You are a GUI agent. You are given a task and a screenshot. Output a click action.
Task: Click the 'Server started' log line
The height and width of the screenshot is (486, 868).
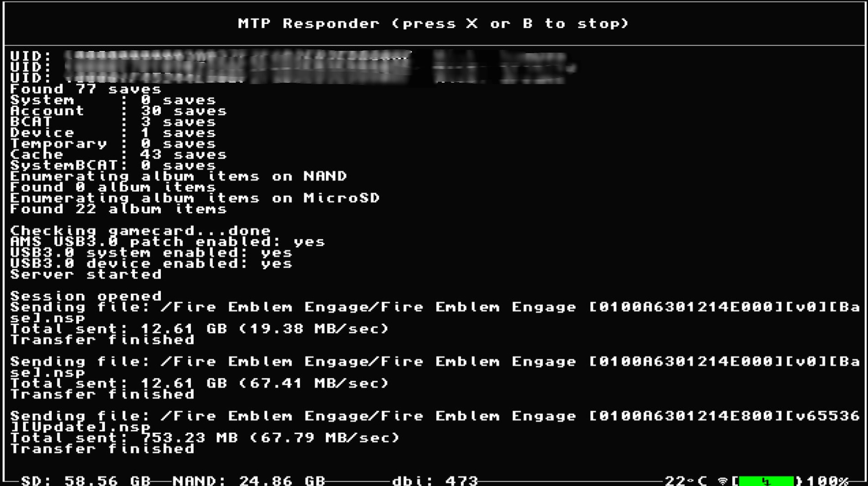pos(86,274)
